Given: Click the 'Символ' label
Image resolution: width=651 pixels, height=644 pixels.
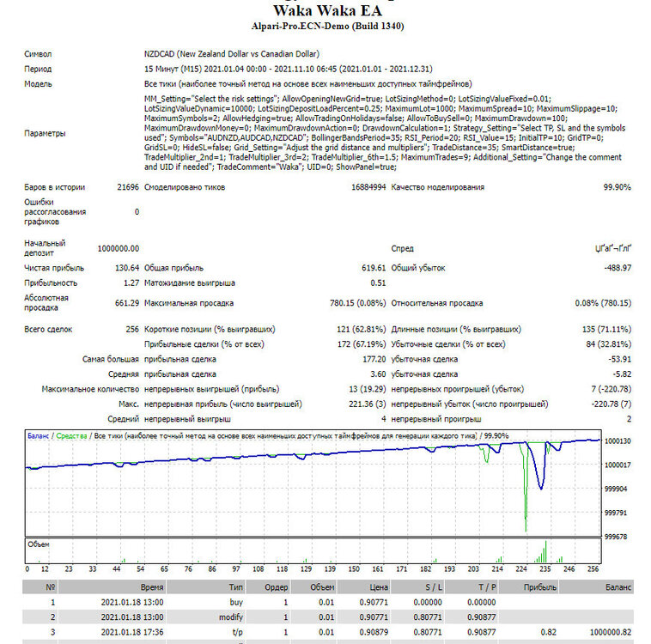Looking at the screenshot, I should pyautogui.click(x=38, y=54).
